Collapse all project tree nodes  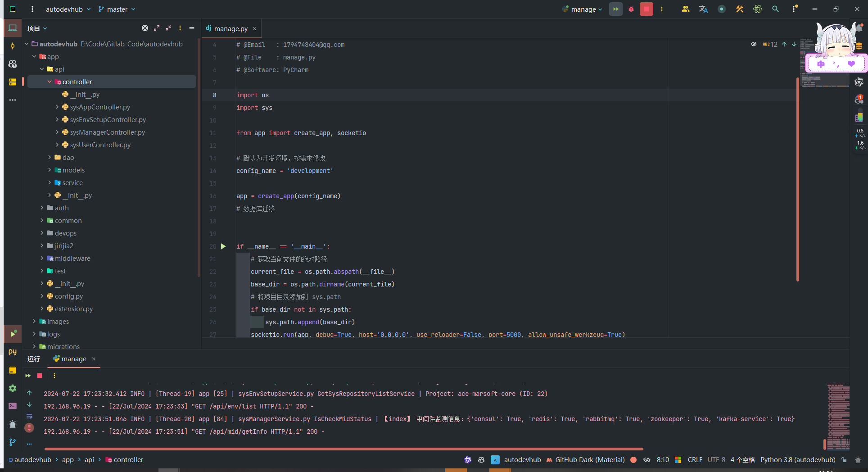[168, 28]
